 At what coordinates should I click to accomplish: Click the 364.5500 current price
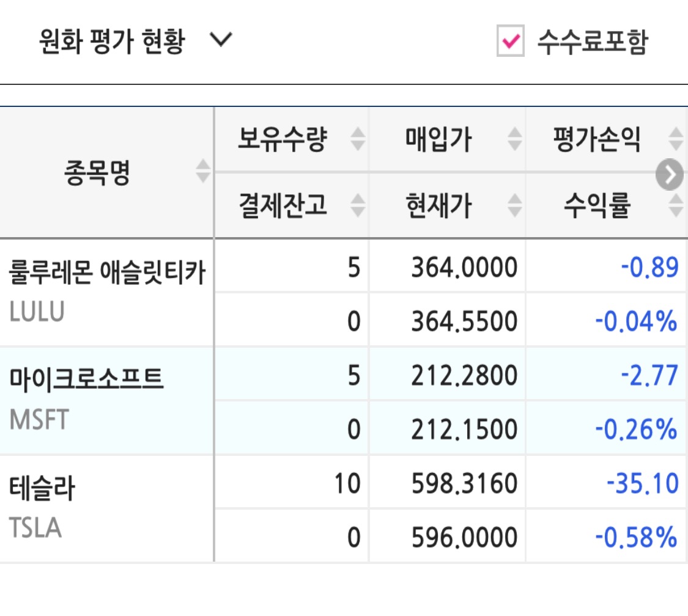[464, 321]
